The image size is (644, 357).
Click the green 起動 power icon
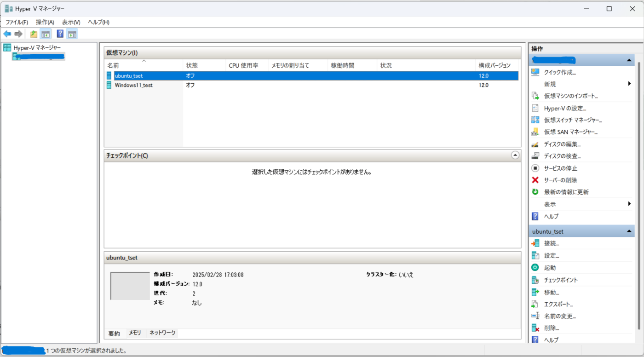535,267
